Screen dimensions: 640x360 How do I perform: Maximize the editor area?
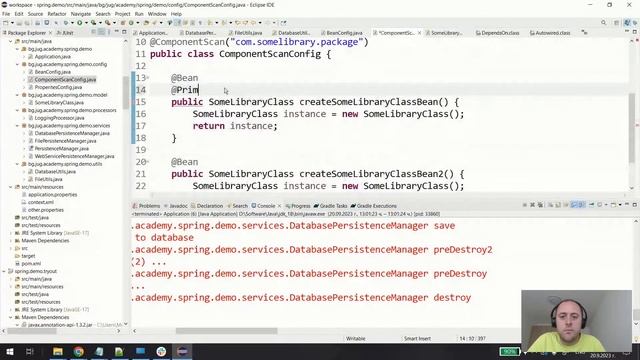coord(635,32)
